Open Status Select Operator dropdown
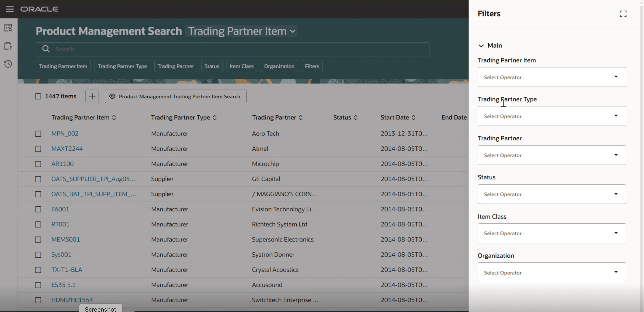The width and height of the screenshot is (644, 312). pyautogui.click(x=551, y=194)
